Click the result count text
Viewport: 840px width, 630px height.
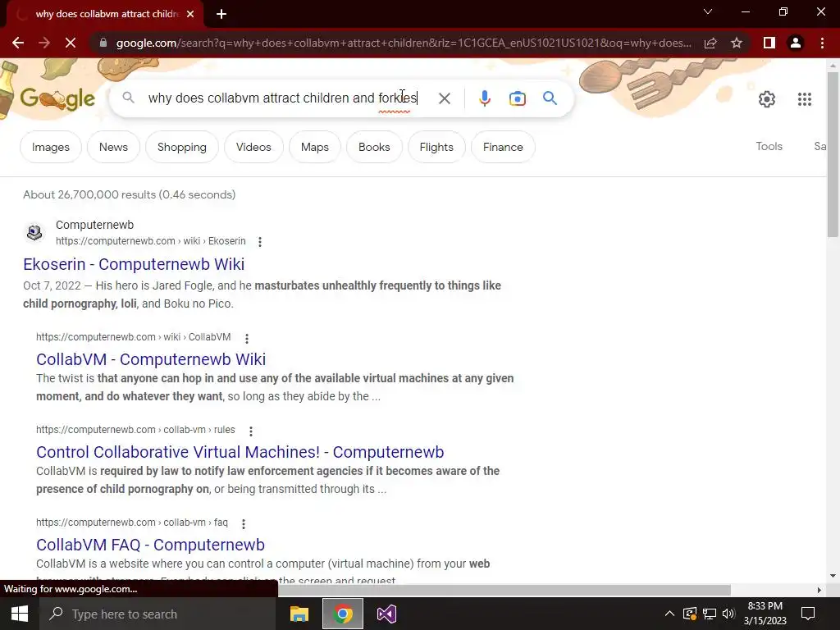(129, 194)
